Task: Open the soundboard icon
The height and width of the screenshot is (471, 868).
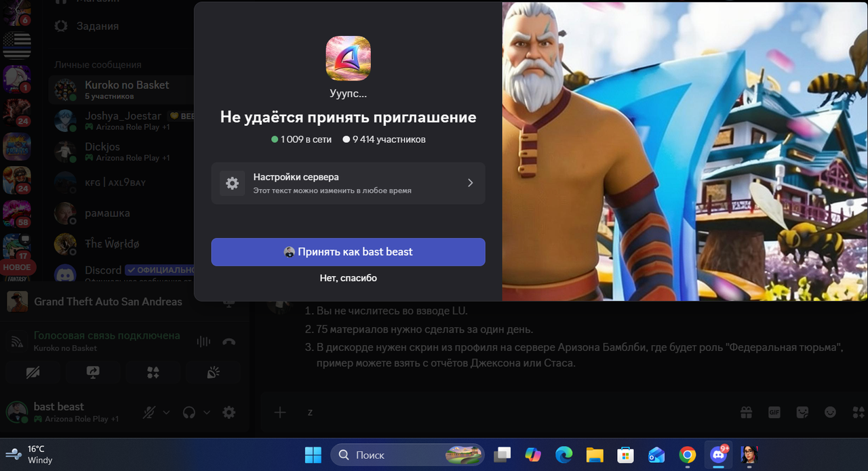Action: point(213,372)
